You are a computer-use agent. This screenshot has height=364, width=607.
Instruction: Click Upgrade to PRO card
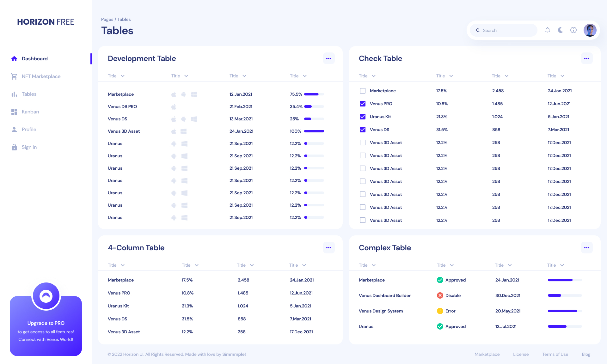[46, 323]
